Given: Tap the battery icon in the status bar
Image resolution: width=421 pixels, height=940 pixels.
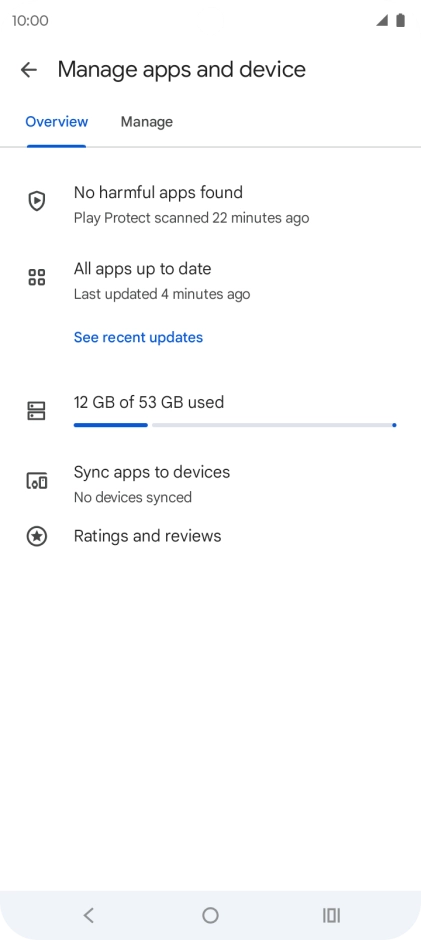Looking at the screenshot, I should [x=401, y=20].
